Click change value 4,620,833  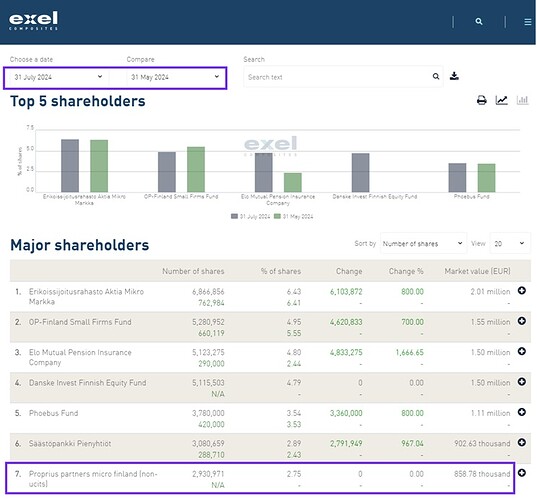(x=346, y=322)
